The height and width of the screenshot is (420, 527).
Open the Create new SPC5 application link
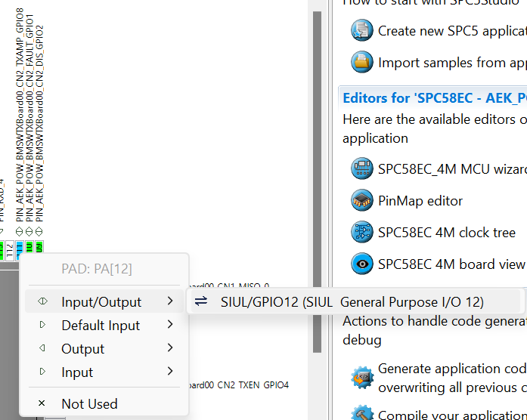click(x=452, y=31)
